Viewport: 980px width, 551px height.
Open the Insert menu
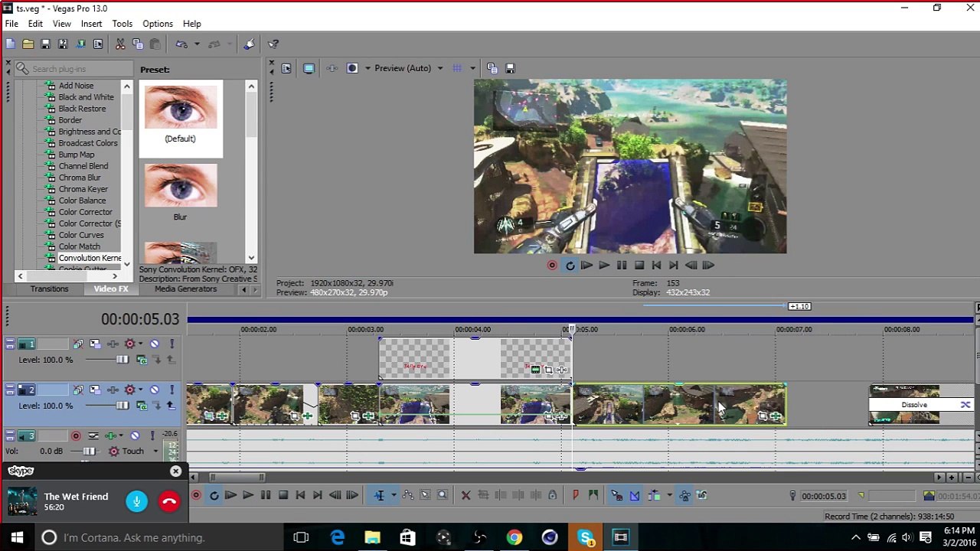point(91,24)
